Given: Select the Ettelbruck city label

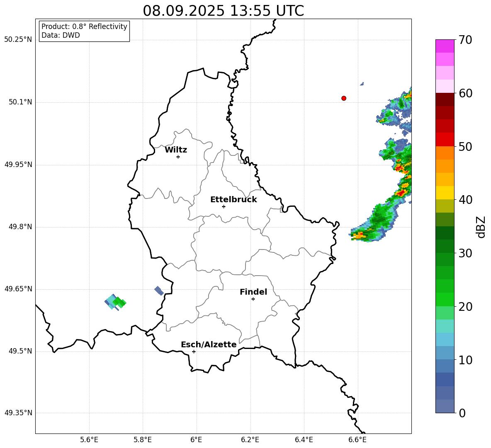Looking at the screenshot, I should [233, 200].
